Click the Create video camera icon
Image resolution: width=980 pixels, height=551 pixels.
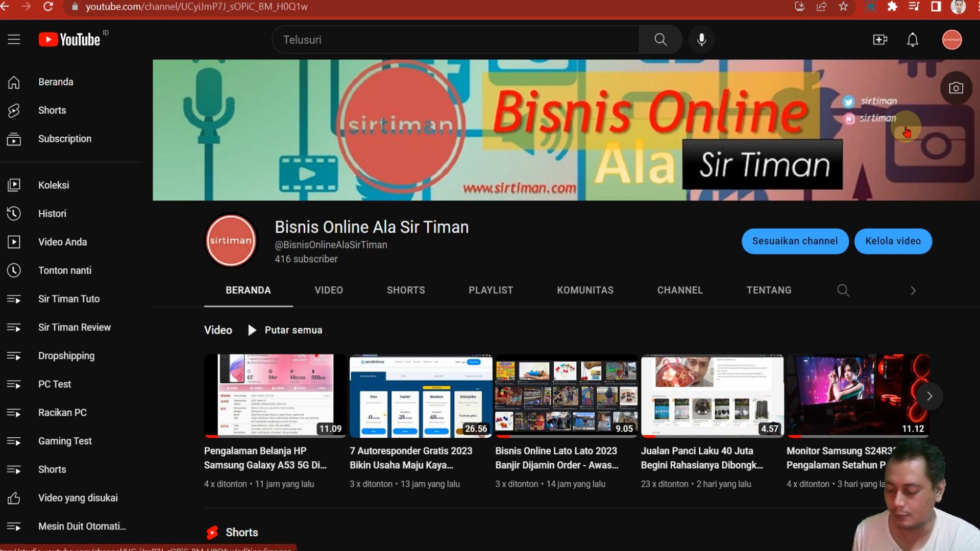pyautogui.click(x=880, y=39)
